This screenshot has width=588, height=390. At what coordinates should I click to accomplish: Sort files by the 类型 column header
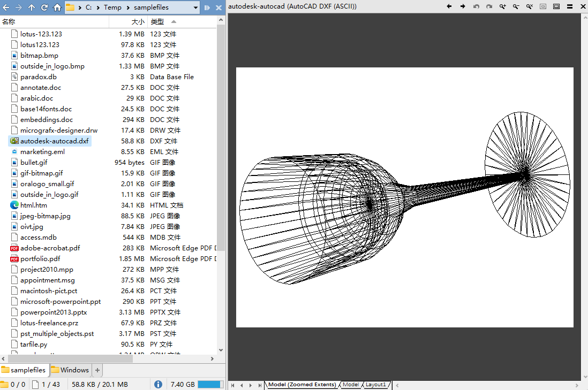pos(157,22)
